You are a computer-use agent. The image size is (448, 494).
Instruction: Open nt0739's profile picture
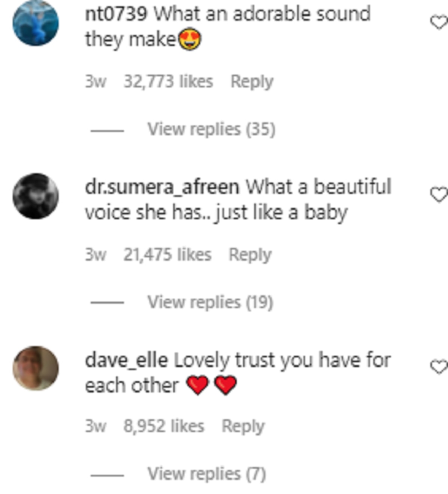pos(36,23)
